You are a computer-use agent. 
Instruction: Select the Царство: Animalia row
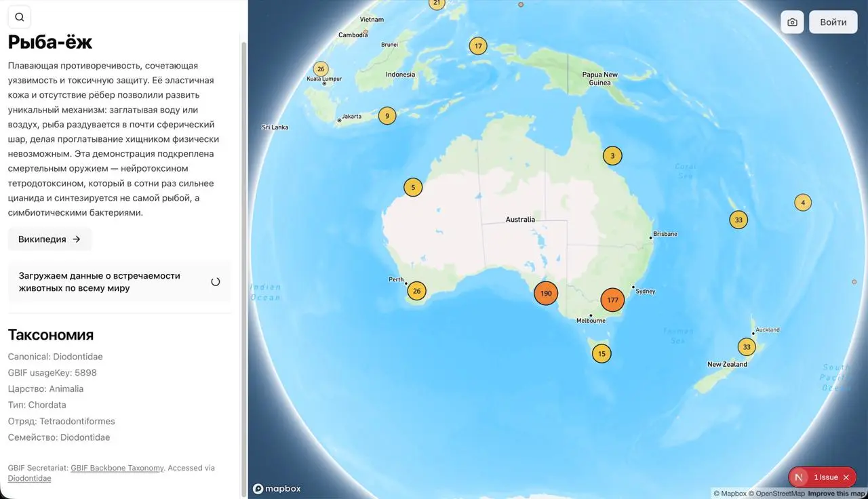pos(46,389)
